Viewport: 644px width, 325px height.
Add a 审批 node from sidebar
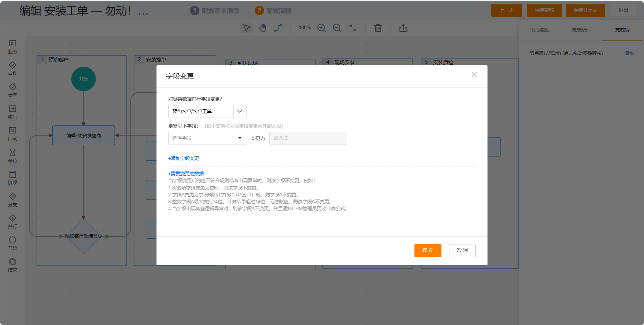click(12, 69)
